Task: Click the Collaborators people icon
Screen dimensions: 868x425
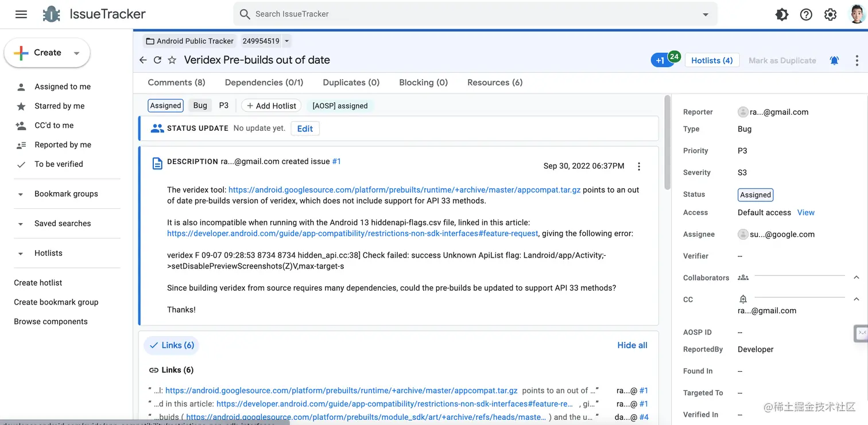Action: click(x=743, y=278)
